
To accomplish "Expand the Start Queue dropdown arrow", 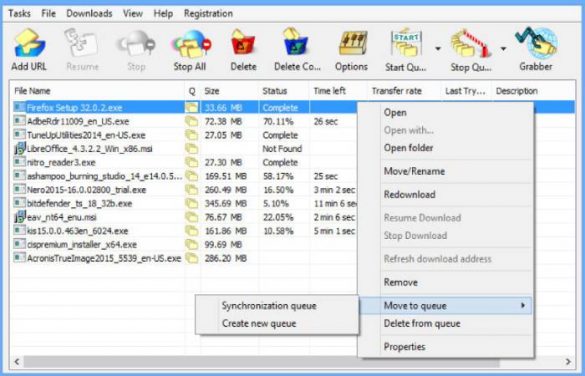I will pyautogui.click(x=438, y=48).
